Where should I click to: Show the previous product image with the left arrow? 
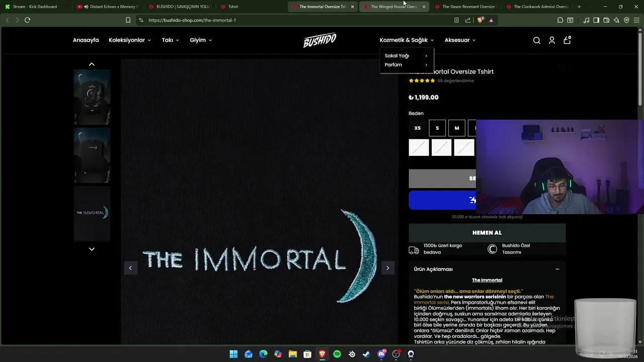pos(130,268)
